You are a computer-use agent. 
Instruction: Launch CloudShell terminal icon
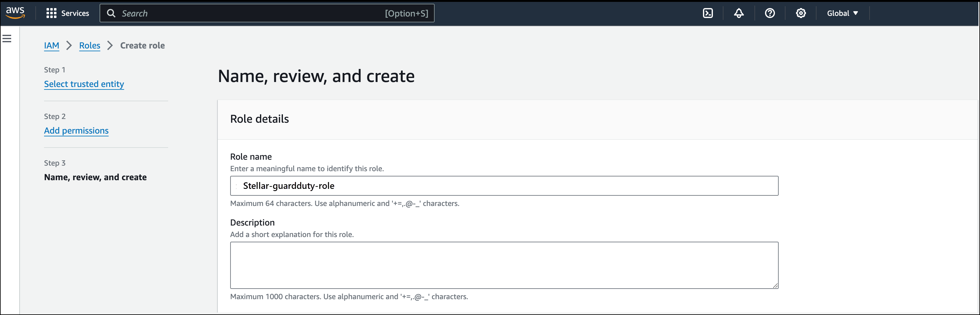[708, 13]
